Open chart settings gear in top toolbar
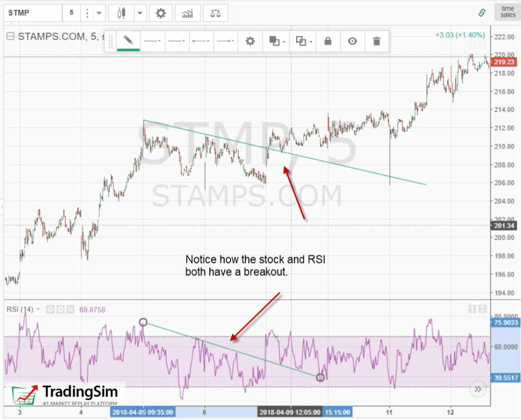521x420 pixels. [161, 13]
